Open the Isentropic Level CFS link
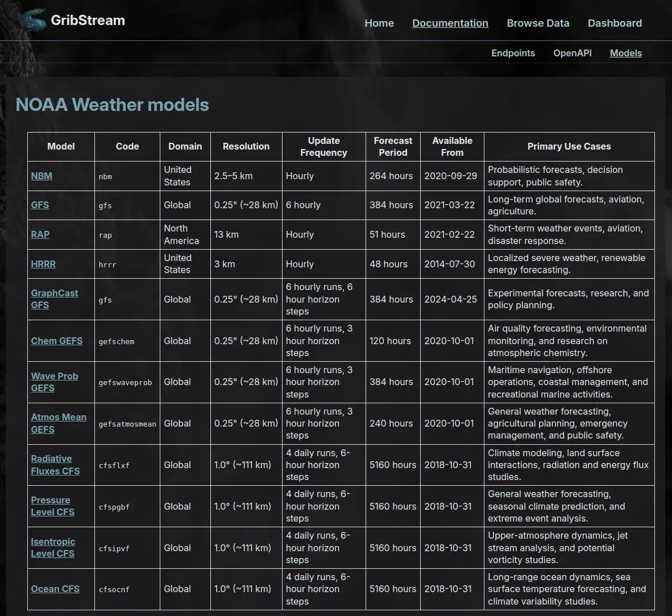 [53, 548]
